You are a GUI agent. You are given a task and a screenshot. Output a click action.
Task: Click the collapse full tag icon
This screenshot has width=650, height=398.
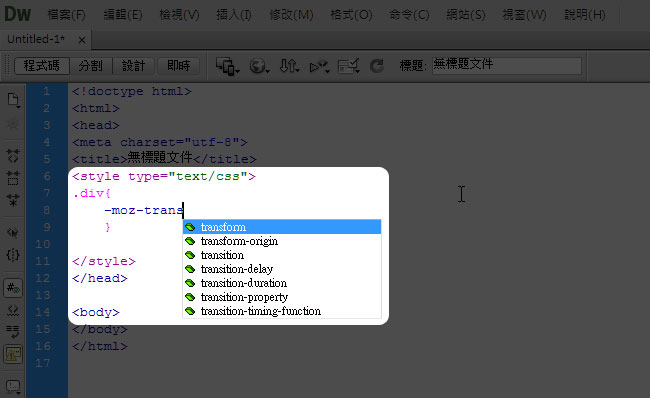(13, 156)
